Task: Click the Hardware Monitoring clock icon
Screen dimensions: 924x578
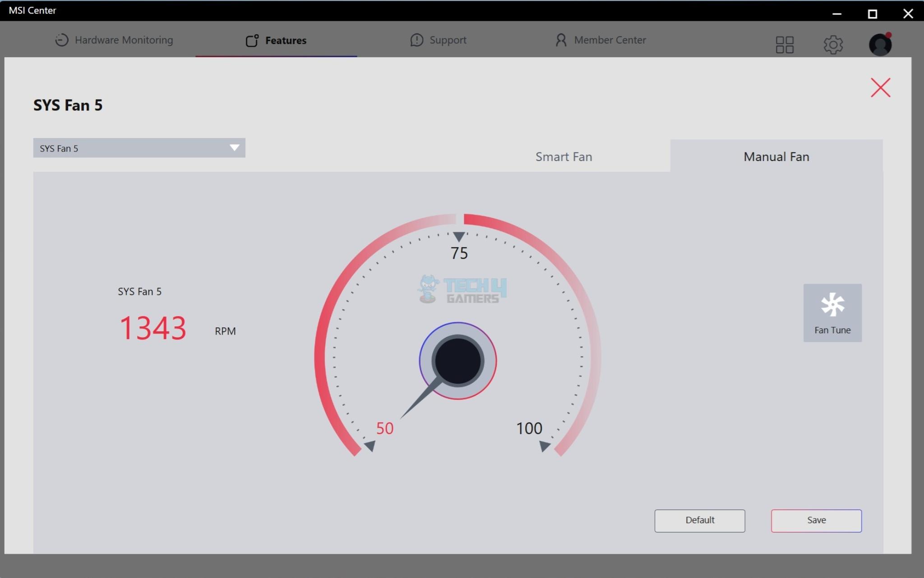Action: [x=62, y=40]
